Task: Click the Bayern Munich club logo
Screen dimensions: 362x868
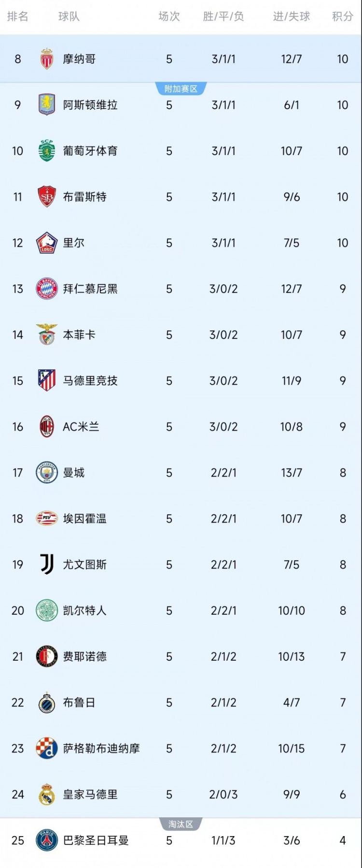Action: click(47, 289)
